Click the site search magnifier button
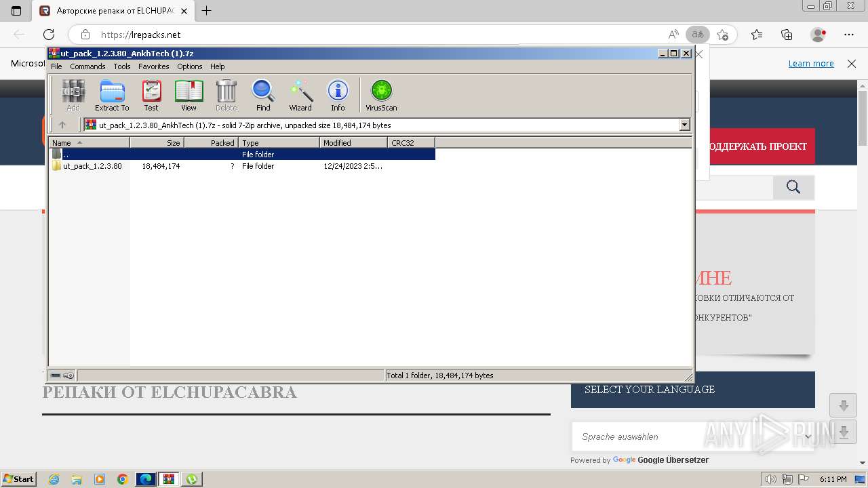The height and width of the screenshot is (488, 868). click(x=793, y=188)
